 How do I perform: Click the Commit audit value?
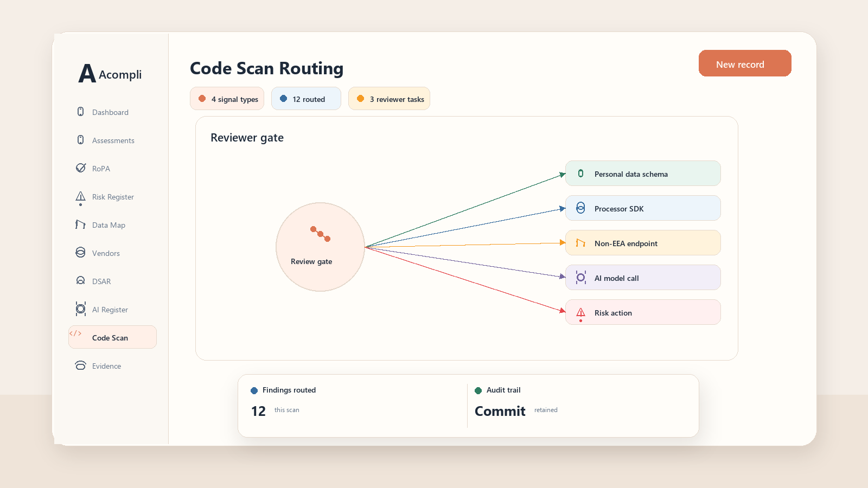coord(500,411)
